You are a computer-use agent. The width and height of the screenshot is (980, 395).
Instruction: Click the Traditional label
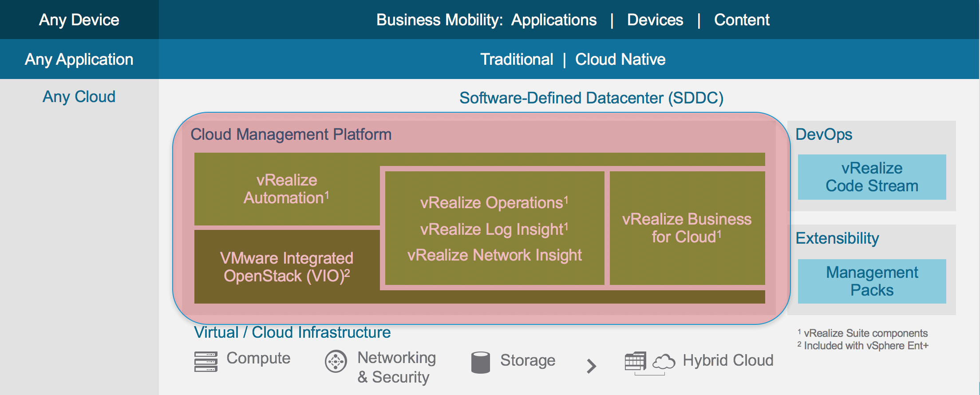click(517, 59)
